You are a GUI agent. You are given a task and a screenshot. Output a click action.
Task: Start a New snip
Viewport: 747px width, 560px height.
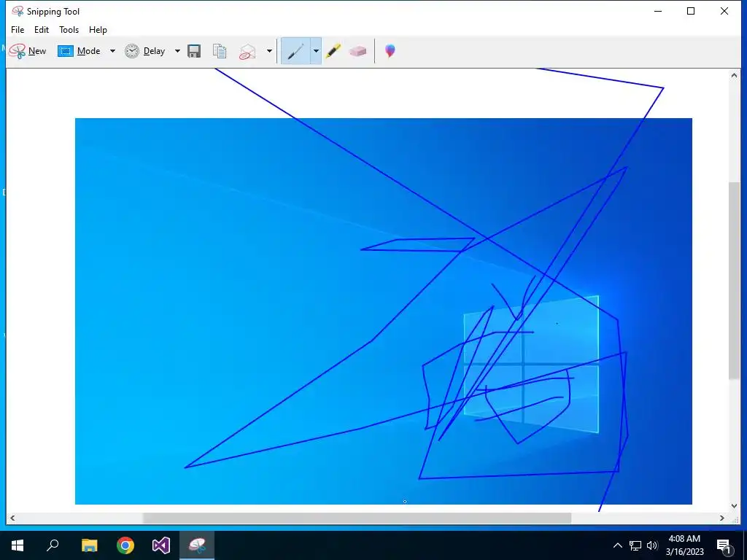click(x=28, y=51)
